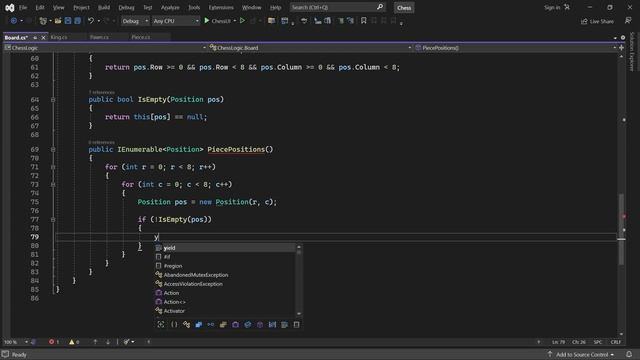Open the PiecePositions() member navigation dropdown
Viewport: 640px width, 360px height.
[x=516, y=48]
